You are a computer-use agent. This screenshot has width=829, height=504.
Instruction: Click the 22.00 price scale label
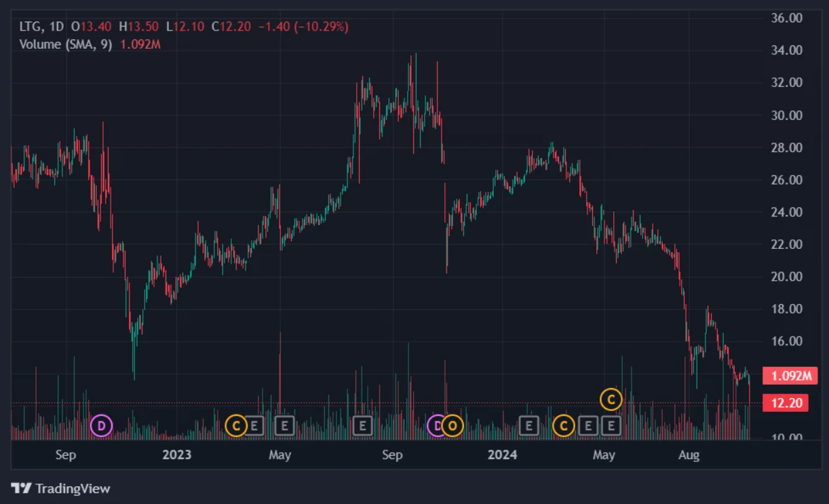point(788,244)
